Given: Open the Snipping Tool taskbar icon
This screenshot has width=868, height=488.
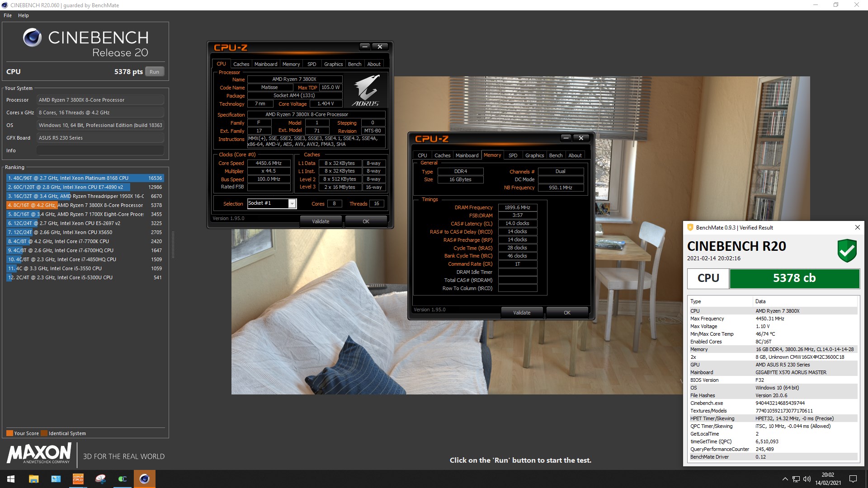Looking at the screenshot, I should tap(100, 479).
